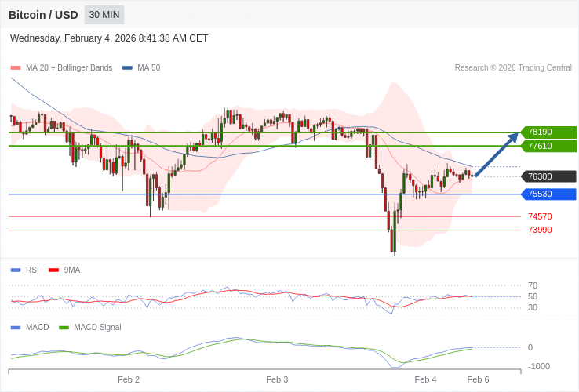Click the RSI 50 axis value
The width and height of the screenshot is (579, 392).
tap(533, 297)
